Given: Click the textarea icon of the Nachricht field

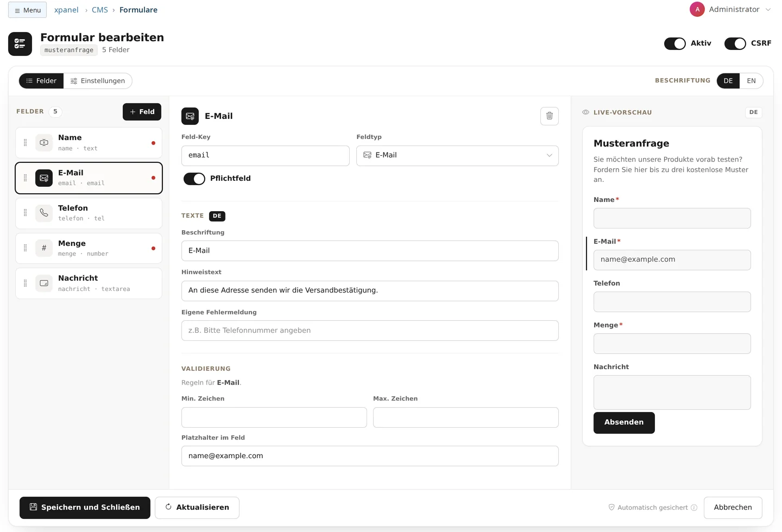Looking at the screenshot, I should [x=44, y=283].
